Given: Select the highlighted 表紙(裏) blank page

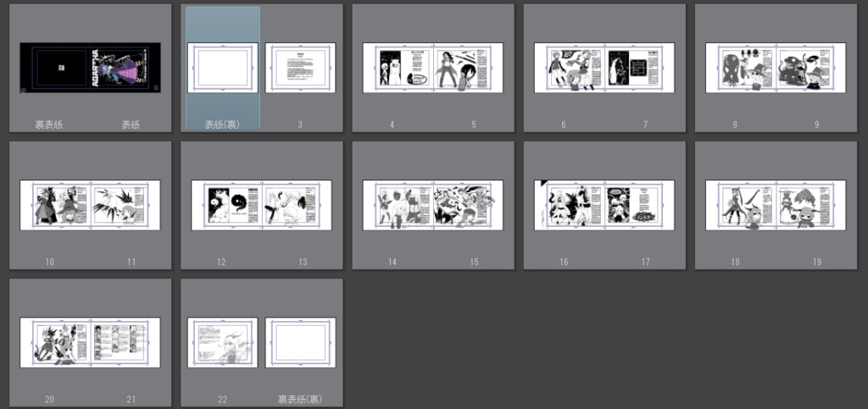Looking at the screenshot, I should pos(223,68).
